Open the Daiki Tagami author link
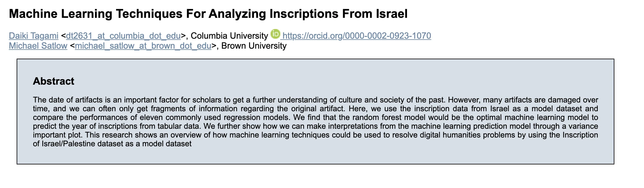Image resolution: width=644 pixels, height=188 pixels. [34, 36]
